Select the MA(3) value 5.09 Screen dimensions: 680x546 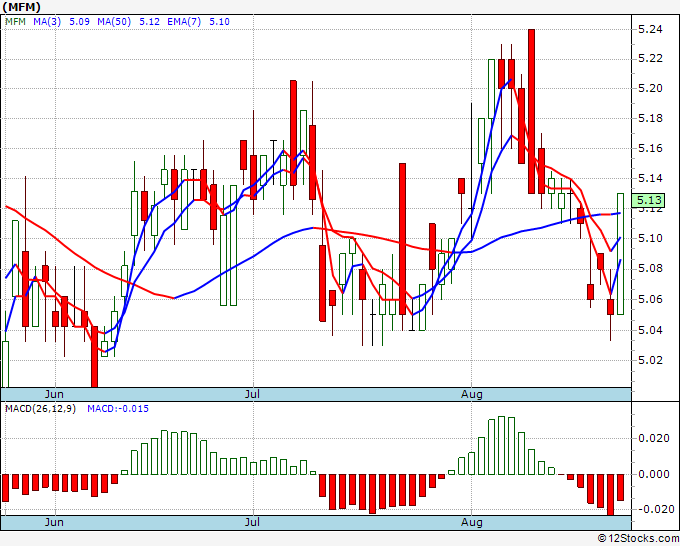(x=79, y=22)
